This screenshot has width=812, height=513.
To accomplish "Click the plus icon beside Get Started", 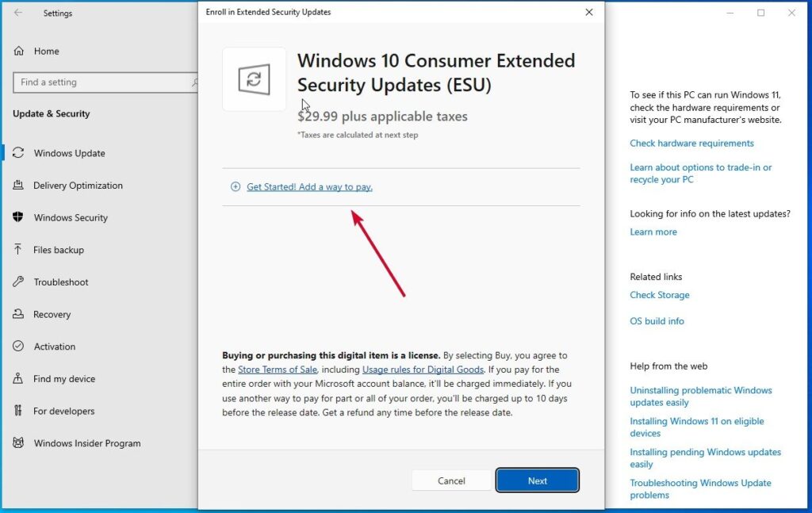I will [x=235, y=187].
